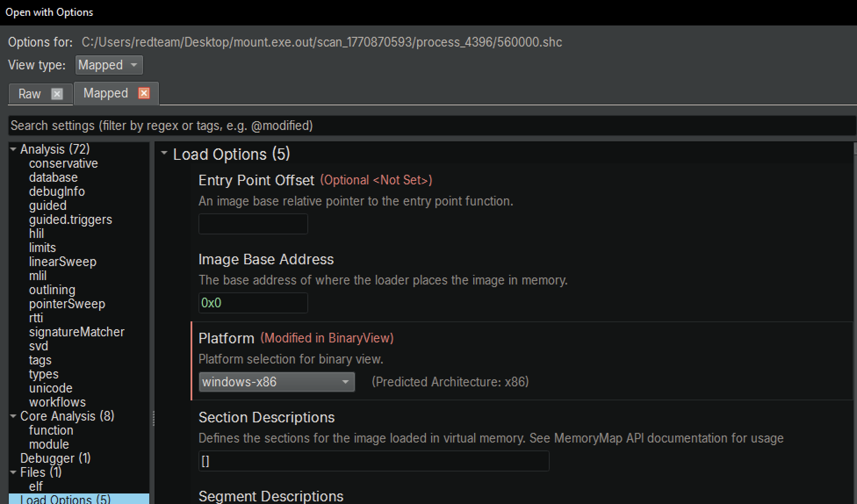857x504 pixels.
Task: Click the Files (1) label
Action: point(41,472)
